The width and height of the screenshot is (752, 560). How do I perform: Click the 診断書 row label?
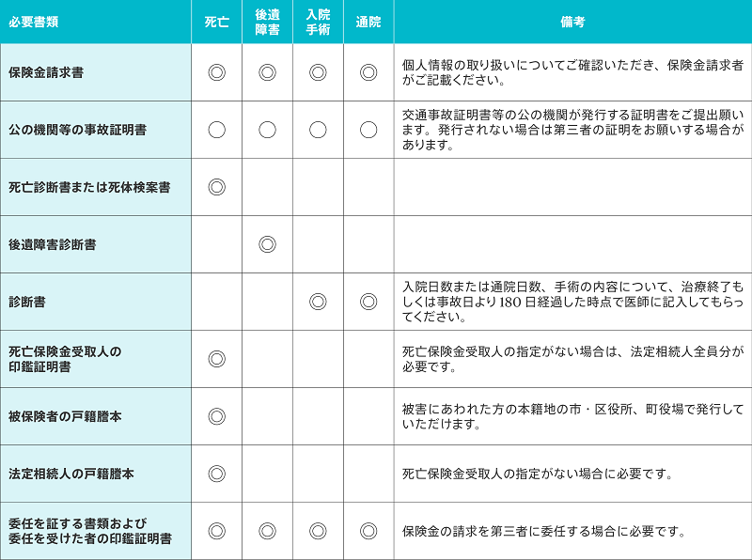(x=27, y=302)
